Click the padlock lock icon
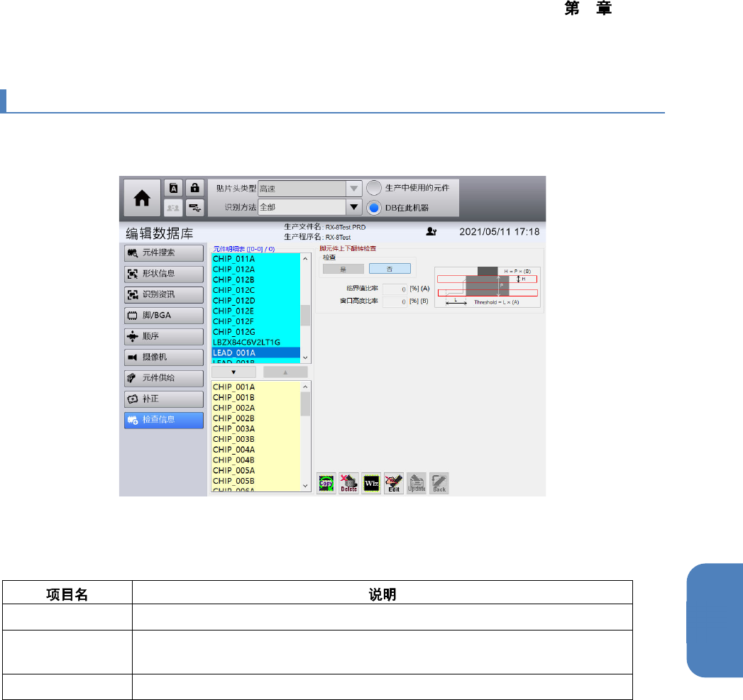 [194, 188]
